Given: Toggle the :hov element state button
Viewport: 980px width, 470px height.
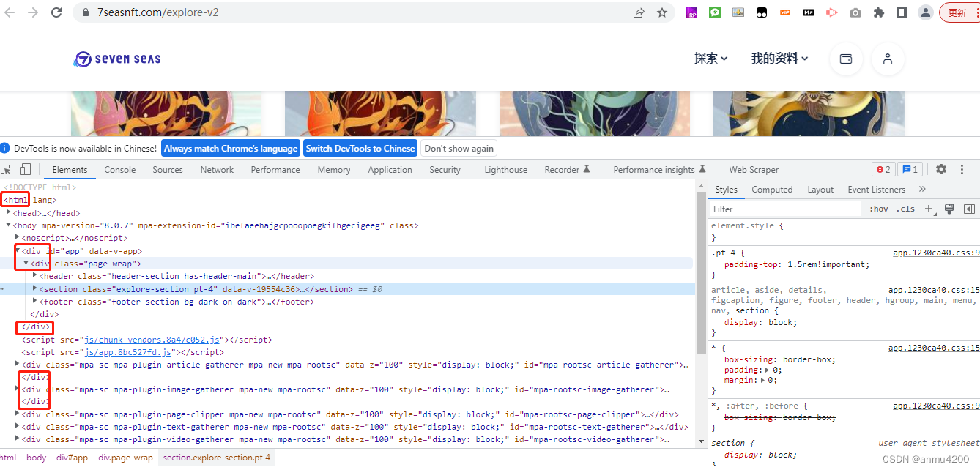Looking at the screenshot, I should (x=879, y=209).
